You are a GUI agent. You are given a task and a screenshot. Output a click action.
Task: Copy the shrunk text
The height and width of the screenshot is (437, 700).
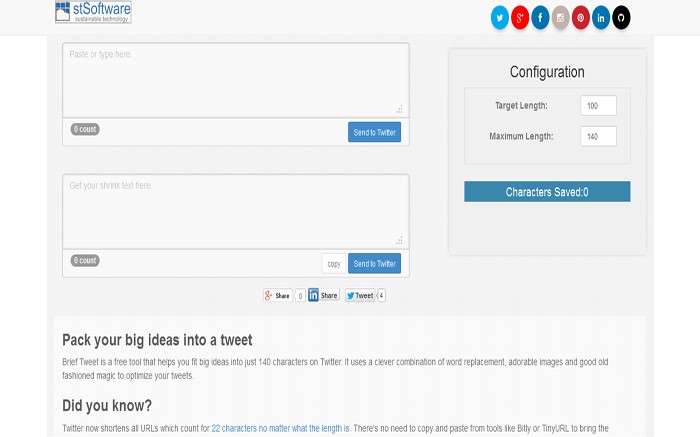pyautogui.click(x=334, y=264)
